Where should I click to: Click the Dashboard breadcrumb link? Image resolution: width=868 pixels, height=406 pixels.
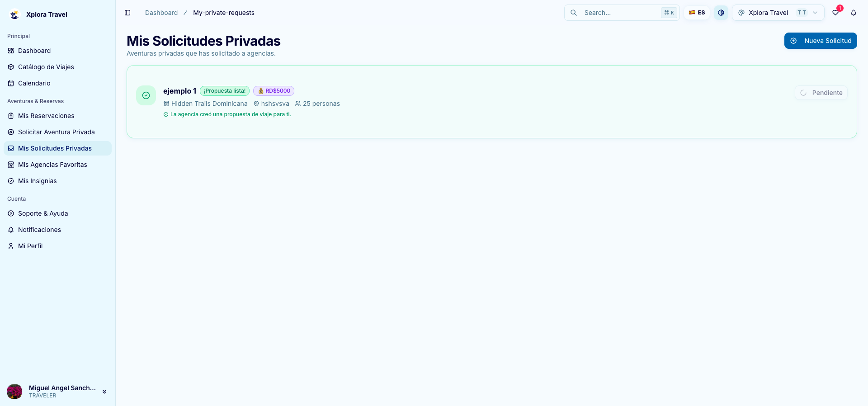[161, 13]
